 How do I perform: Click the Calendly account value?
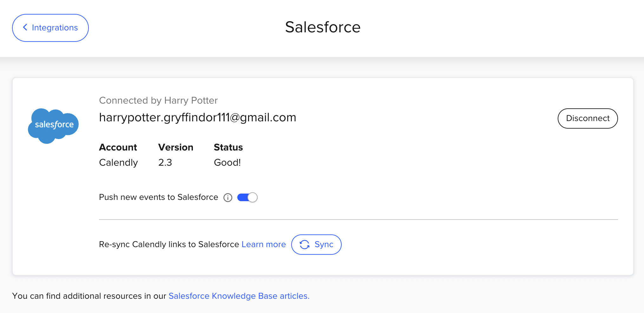click(x=118, y=163)
